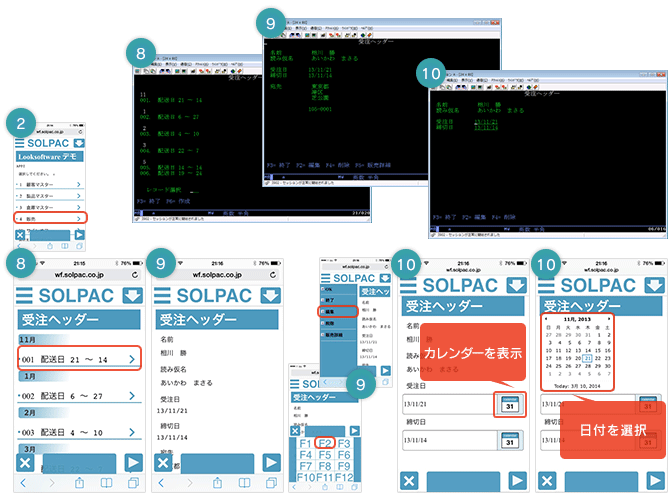Expand chevron of row 002 配送日 6 ～ 27
668x493 pixels.
point(132,396)
